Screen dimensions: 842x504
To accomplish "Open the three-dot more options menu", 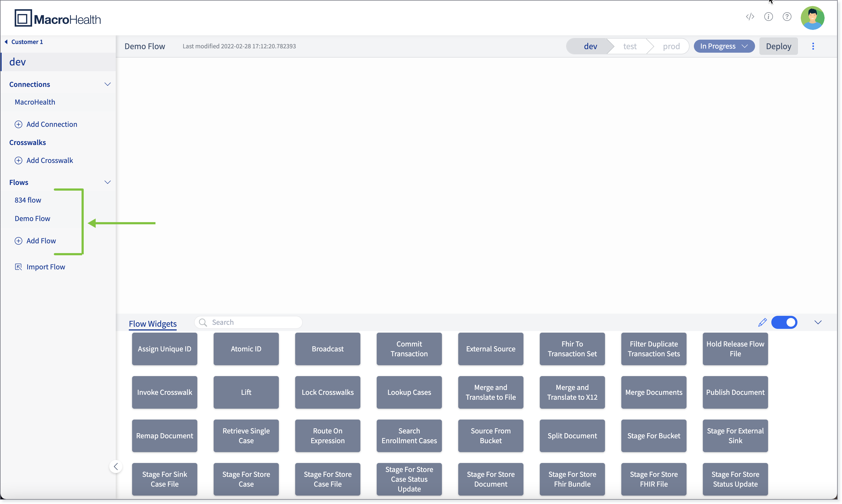I will click(x=813, y=46).
